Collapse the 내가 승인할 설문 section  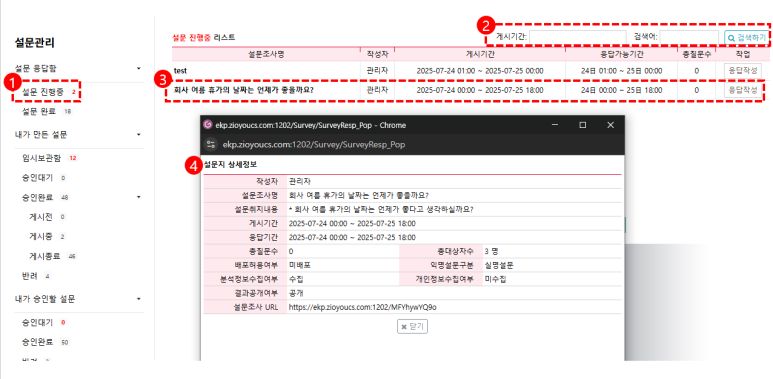[x=139, y=299]
